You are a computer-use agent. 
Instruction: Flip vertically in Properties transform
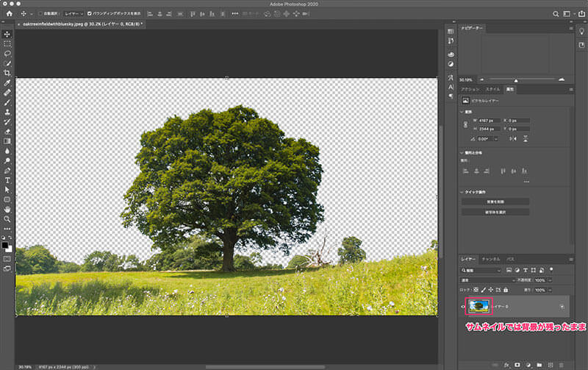(526, 139)
